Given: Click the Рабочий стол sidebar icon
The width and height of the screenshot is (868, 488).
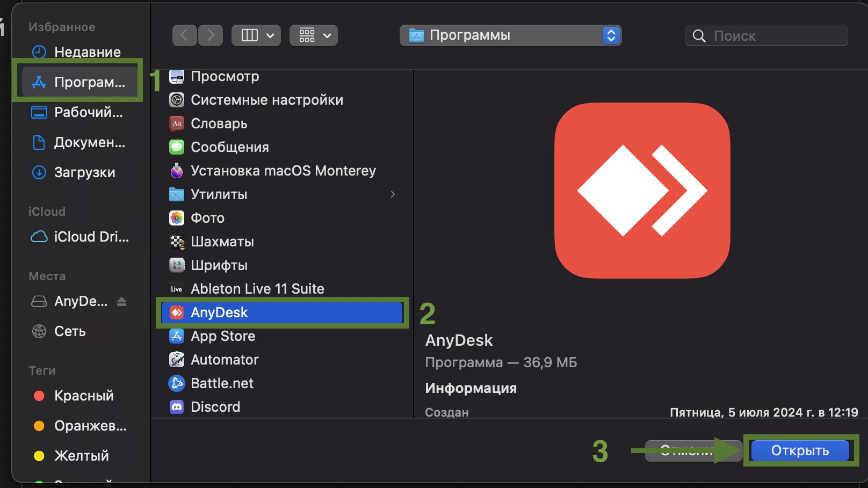Looking at the screenshot, I should click(x=39, y=112).
